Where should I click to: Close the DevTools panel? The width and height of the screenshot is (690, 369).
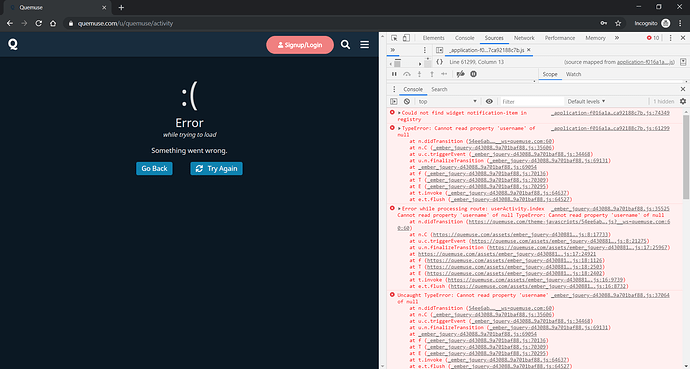[x=683, y=38]
